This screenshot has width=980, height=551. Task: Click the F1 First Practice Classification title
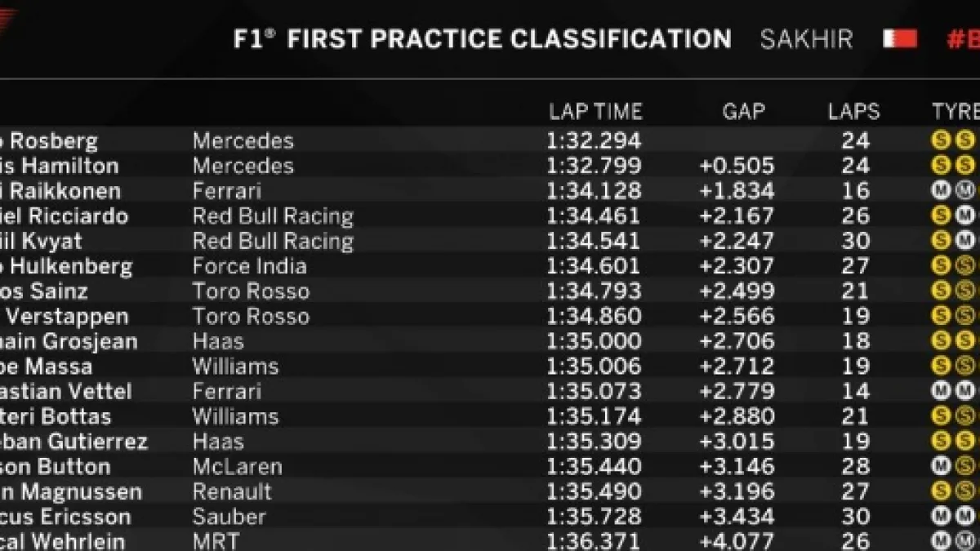click(x=482, y=39)
